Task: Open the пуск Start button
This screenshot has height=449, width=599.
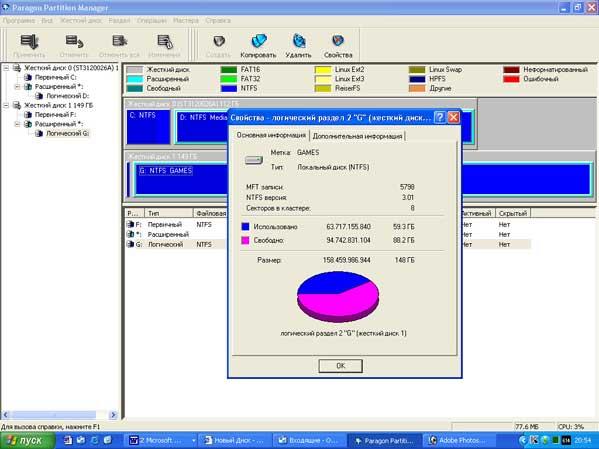Action: point(28,441)
